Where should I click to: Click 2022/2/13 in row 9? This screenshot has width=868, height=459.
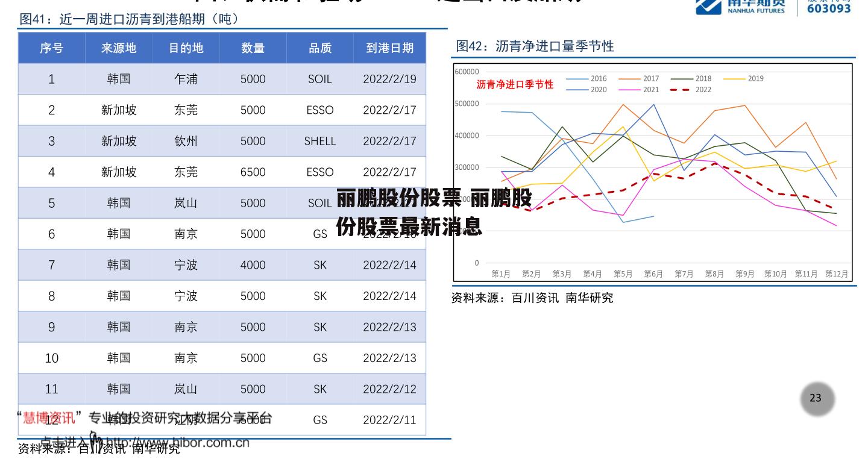(x=389, y=327)
